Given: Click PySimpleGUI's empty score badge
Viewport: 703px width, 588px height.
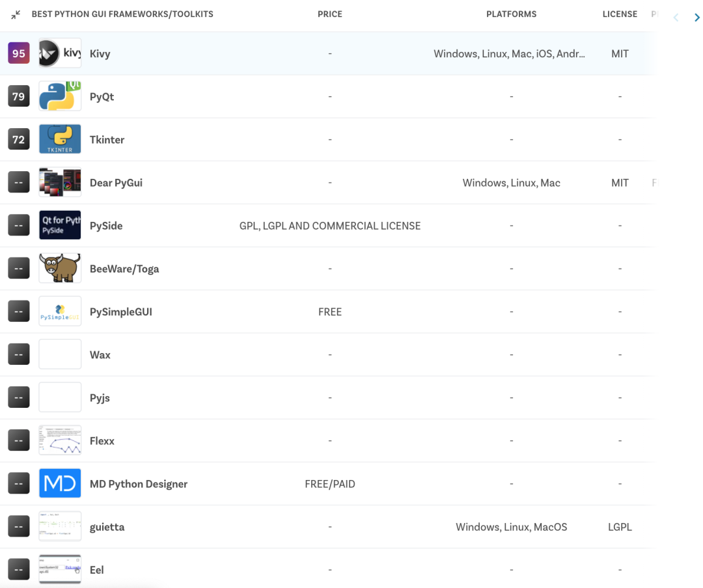Looking at the screenshot, I should [x=19, y=312].
